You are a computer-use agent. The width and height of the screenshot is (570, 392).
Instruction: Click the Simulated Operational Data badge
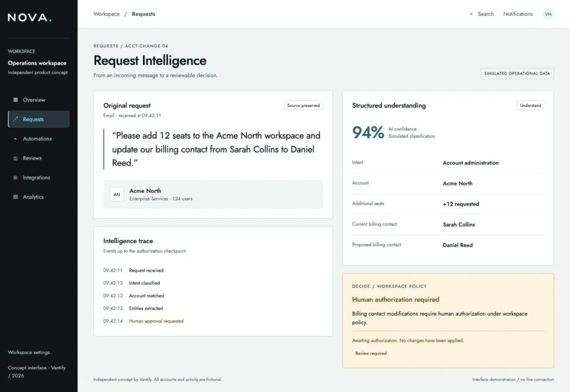[x=517, y=73]
